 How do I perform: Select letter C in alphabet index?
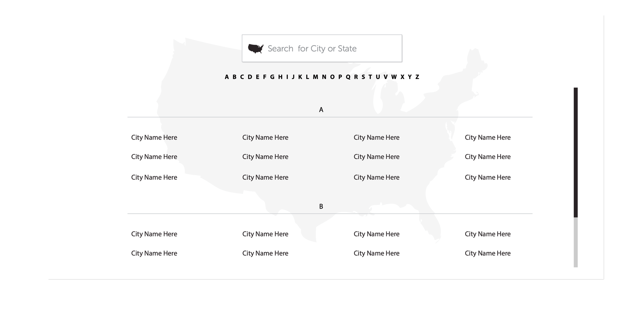pos(242,77)
